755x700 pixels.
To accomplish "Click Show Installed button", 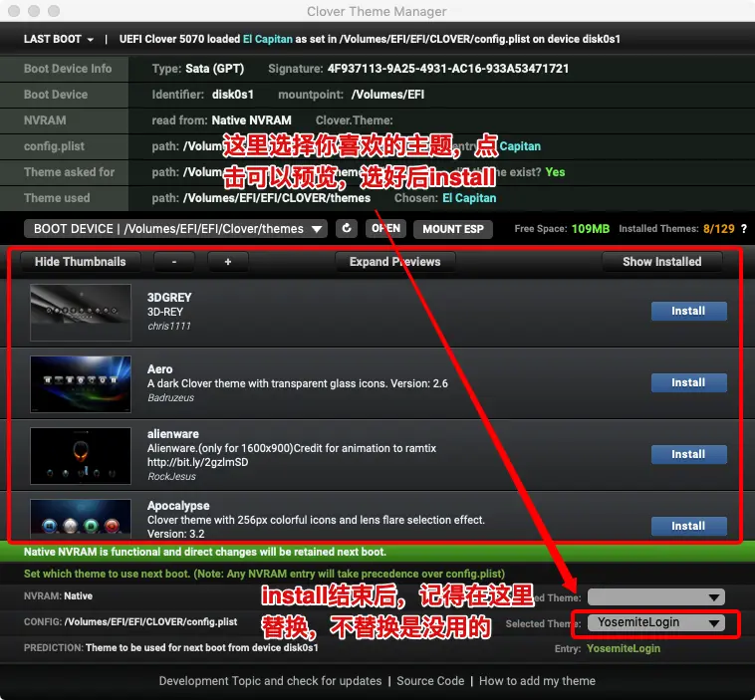I will (661, 262).
